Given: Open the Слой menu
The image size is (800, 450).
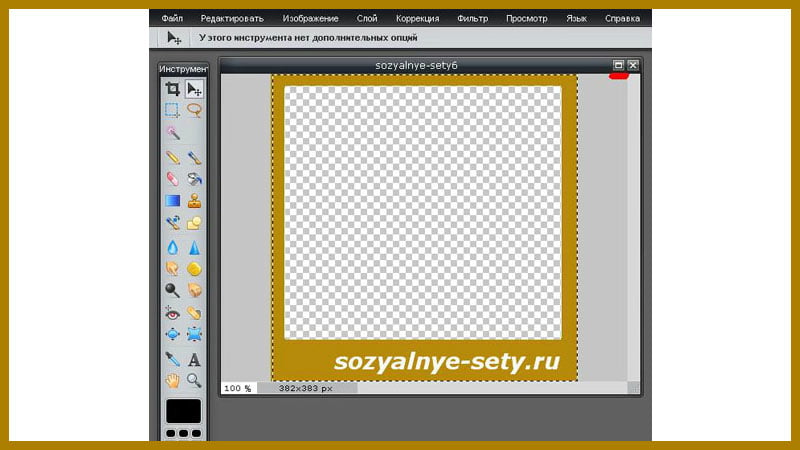Looking at the screenshot, I should 367,18.
